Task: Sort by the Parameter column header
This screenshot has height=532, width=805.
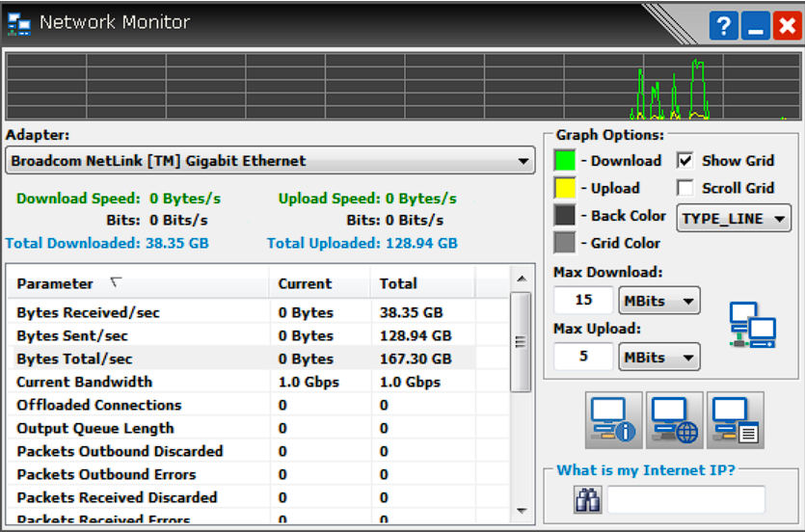Action: pyautogui.click(x=55, y=283)
